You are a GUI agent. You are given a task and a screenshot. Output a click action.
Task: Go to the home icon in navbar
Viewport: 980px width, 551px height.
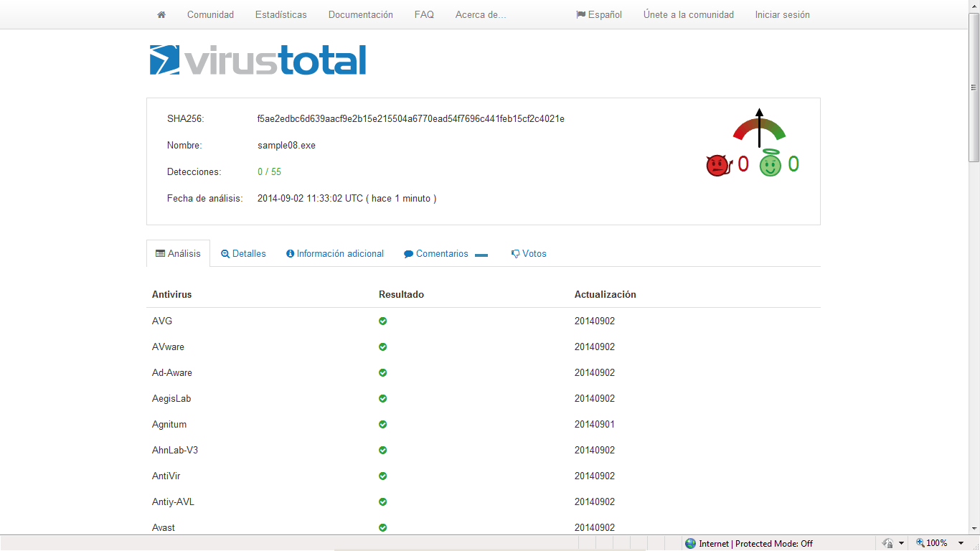pos(161,14)
